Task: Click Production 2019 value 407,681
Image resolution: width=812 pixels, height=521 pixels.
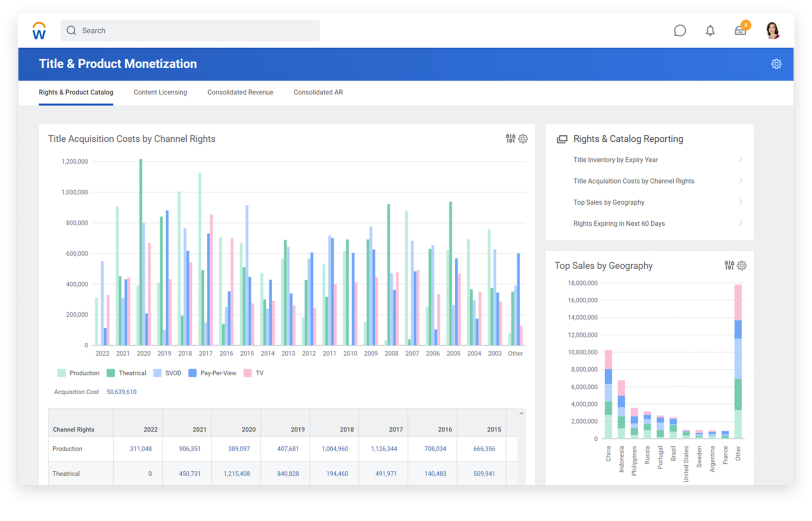Action: click(x=288, y=449)
